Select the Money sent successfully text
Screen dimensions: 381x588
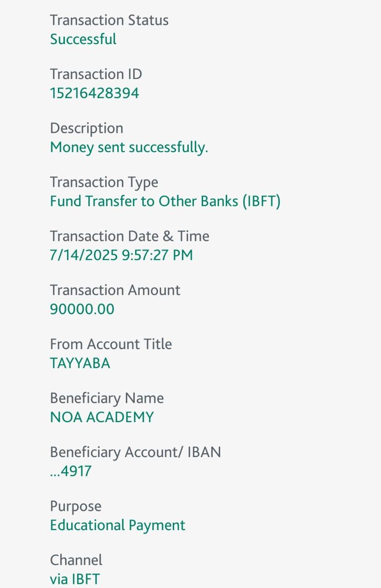pyautogui.click(x=129, y=147)
